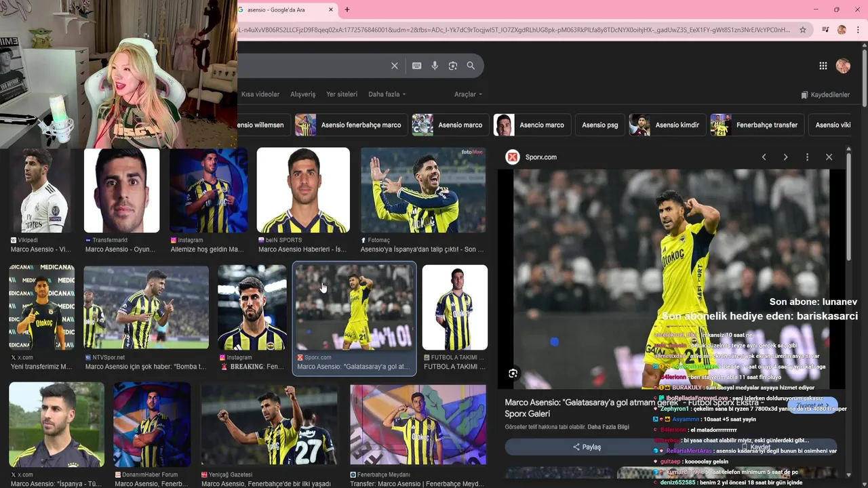Start voice search with microphone icon
Viewport: 868px width, 488px height.
[x=435, y=66]
